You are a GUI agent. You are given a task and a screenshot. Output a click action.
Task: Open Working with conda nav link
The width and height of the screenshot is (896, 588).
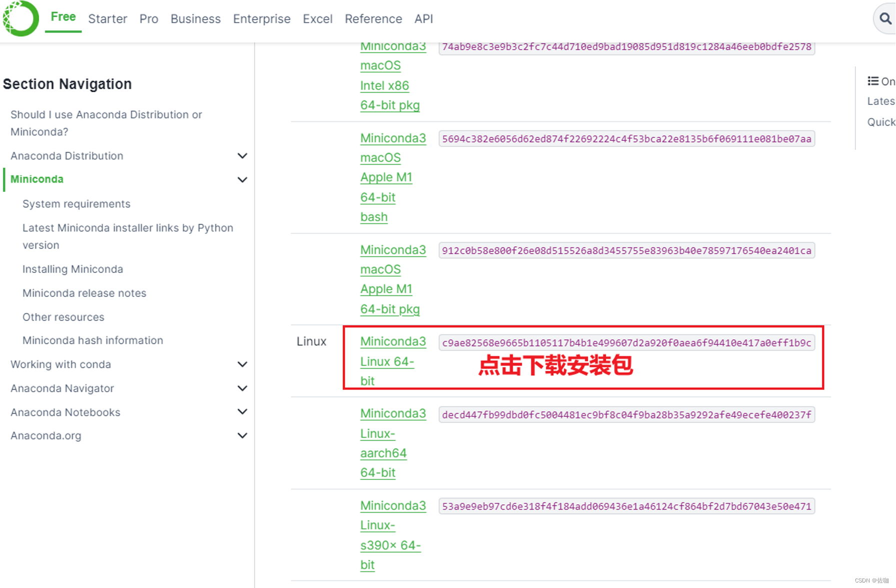pyautogui.click(x=60, y=364)
